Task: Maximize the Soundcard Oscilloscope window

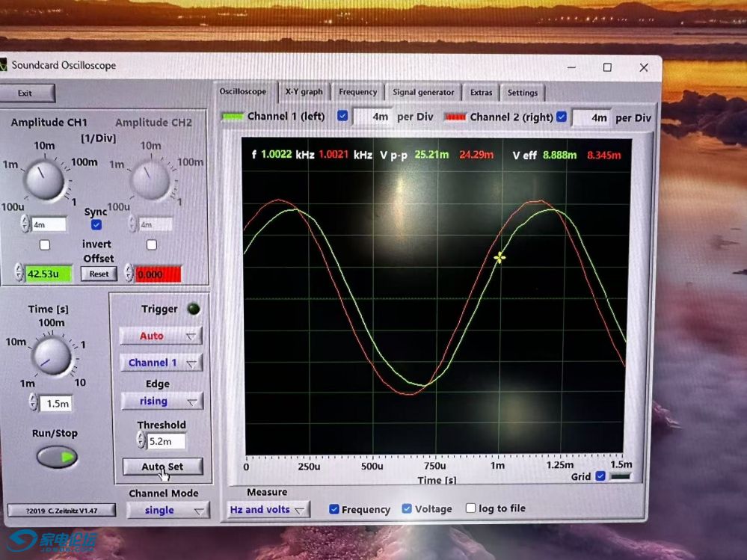Action: click(607, 67)
